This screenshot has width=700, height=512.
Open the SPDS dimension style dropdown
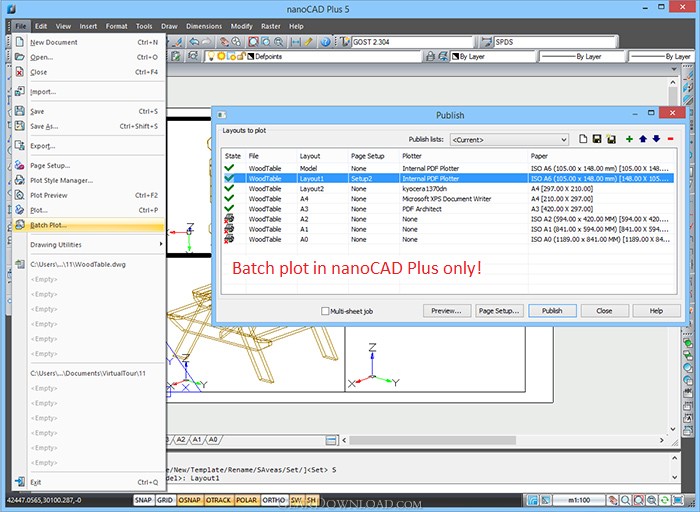coord(556,42)
